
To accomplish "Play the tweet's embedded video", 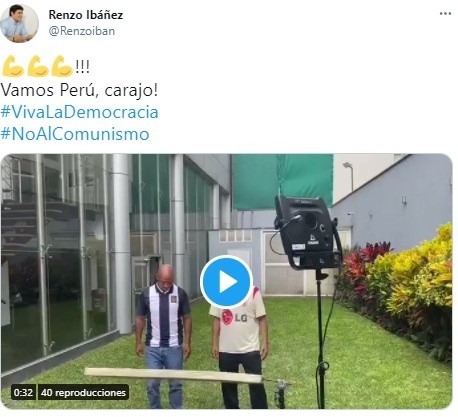I will (226, 282).
